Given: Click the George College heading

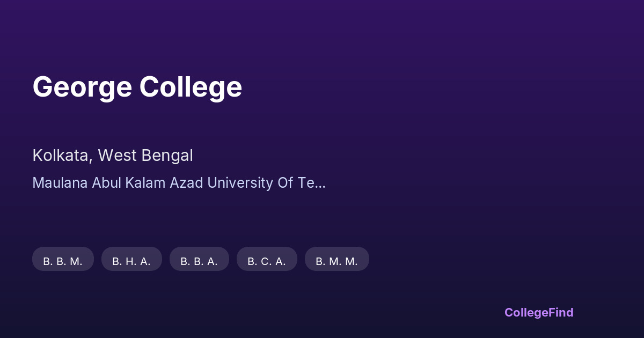Looking at the screenshot, I should 137,87.
